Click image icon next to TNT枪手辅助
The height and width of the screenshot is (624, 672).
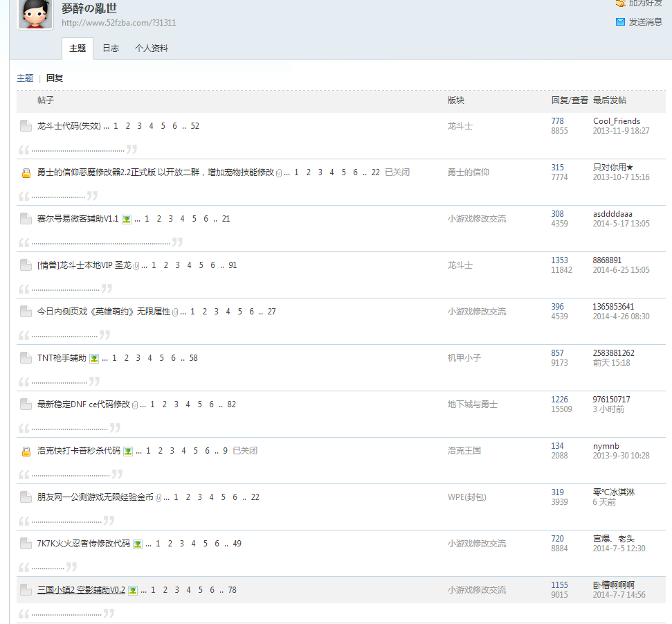[x=94, y=359]
